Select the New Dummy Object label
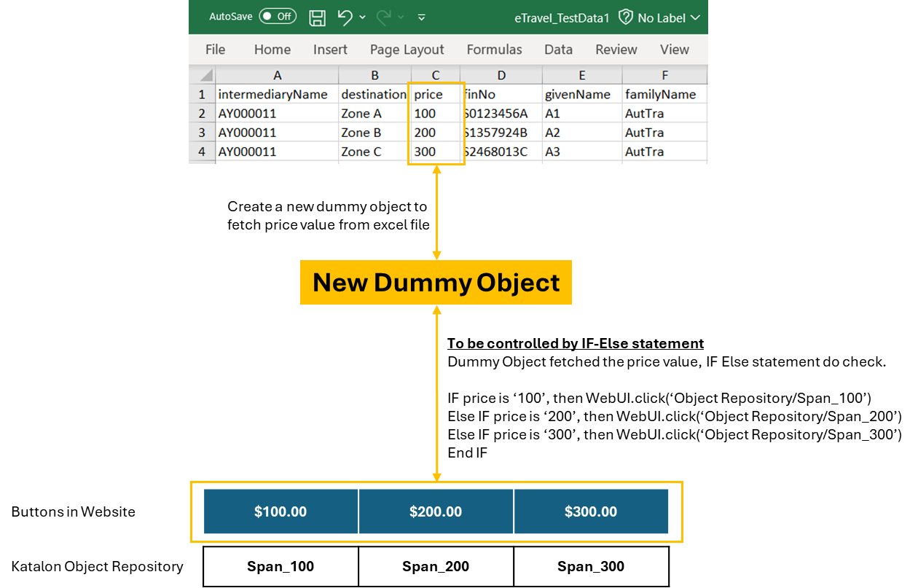Viewport: 918px width, 588px height. coord(436,282)
